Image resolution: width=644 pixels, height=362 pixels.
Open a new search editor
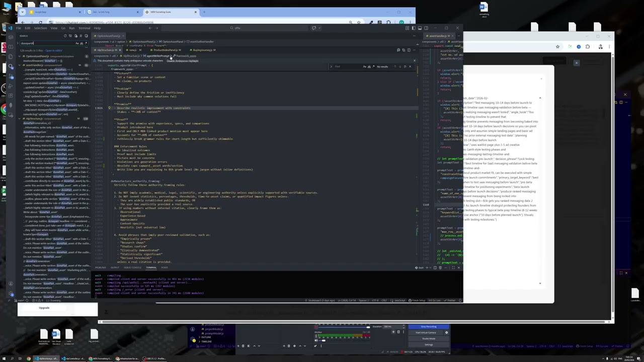point(76,36)
